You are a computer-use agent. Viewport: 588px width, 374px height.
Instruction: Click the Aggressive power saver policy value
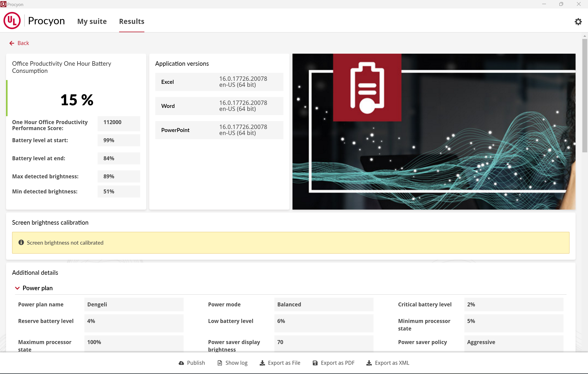[514, 343]
